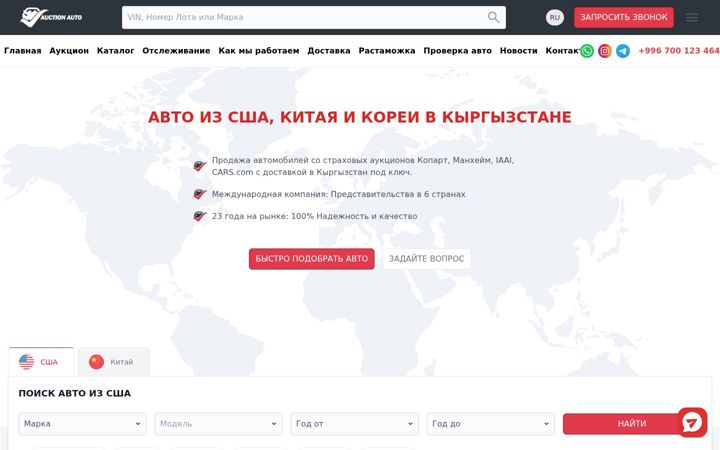Click text about Копарт, Манхейм auctions
Screen dimensions: 720x450
click(x=363, y=166)
